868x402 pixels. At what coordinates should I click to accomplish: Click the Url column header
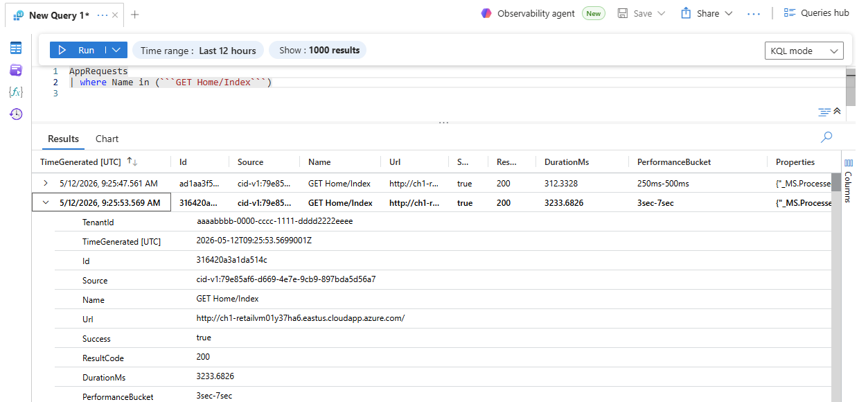point(415,161)
